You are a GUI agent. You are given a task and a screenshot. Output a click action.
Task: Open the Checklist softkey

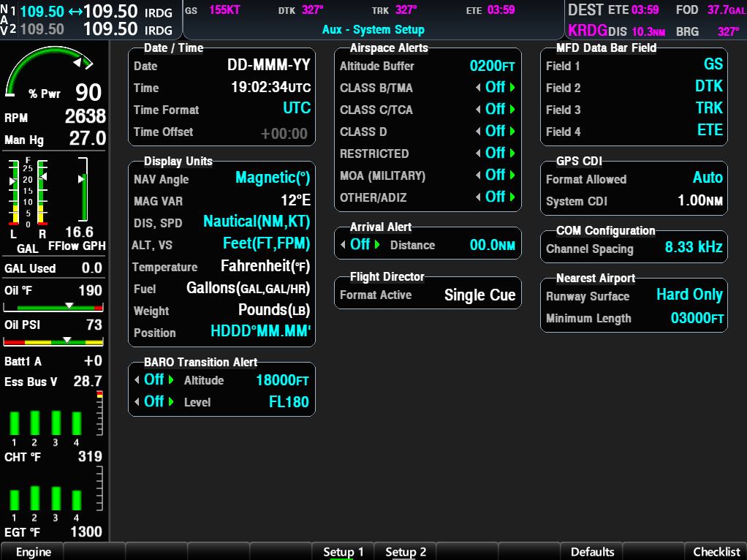(716, 552)
